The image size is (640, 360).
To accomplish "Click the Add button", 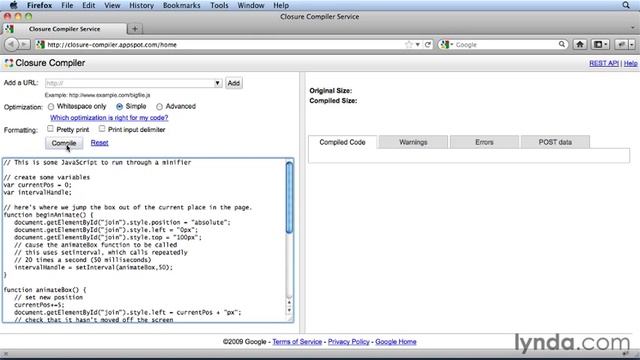I will 233,83.
